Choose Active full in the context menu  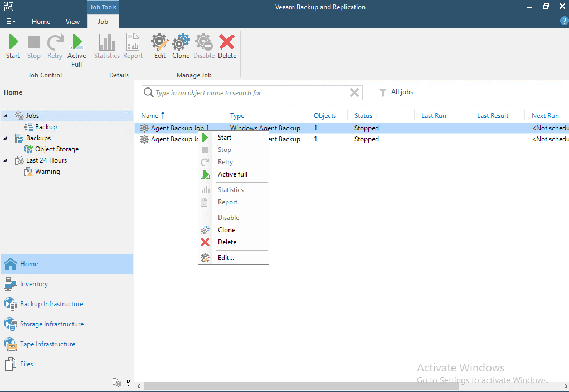(x=234, y=174)
